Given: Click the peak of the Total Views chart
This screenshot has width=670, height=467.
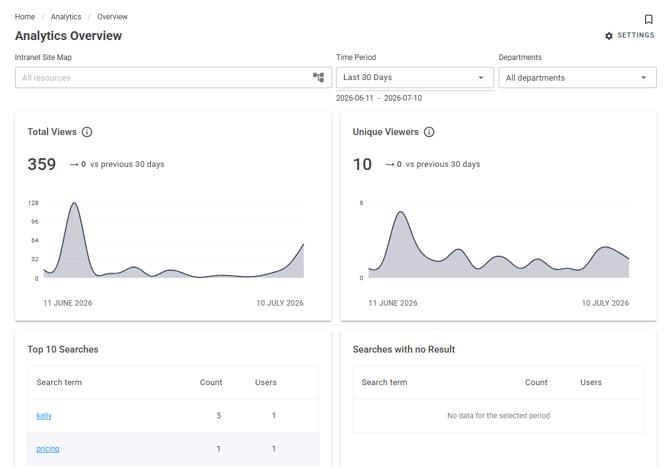Looking at the screenshot, I should (74, 203).
